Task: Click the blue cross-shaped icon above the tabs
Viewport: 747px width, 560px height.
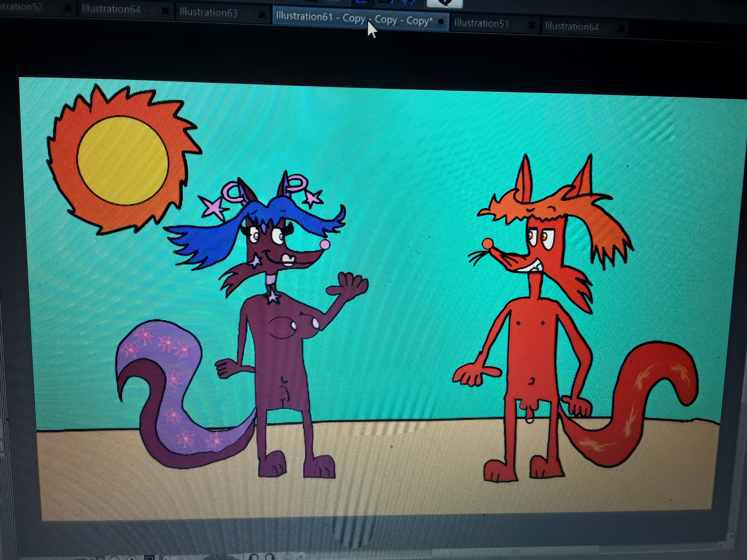Action: pyautogui.click(x=409, y=2)
